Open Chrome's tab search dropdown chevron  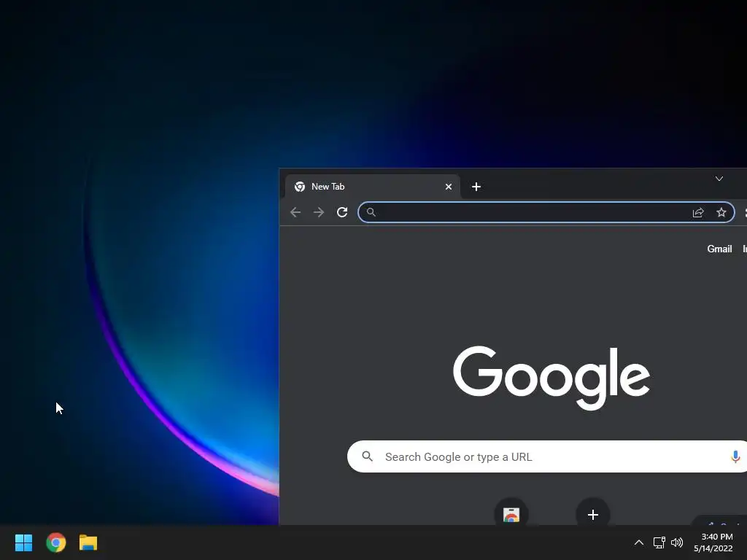click(719, 179)
